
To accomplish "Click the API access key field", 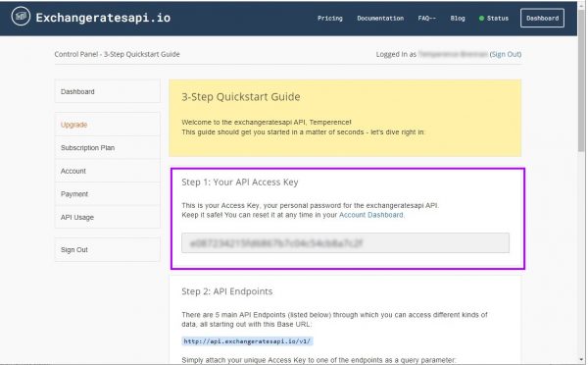I will pyautogui.click(x=345, y=243).
